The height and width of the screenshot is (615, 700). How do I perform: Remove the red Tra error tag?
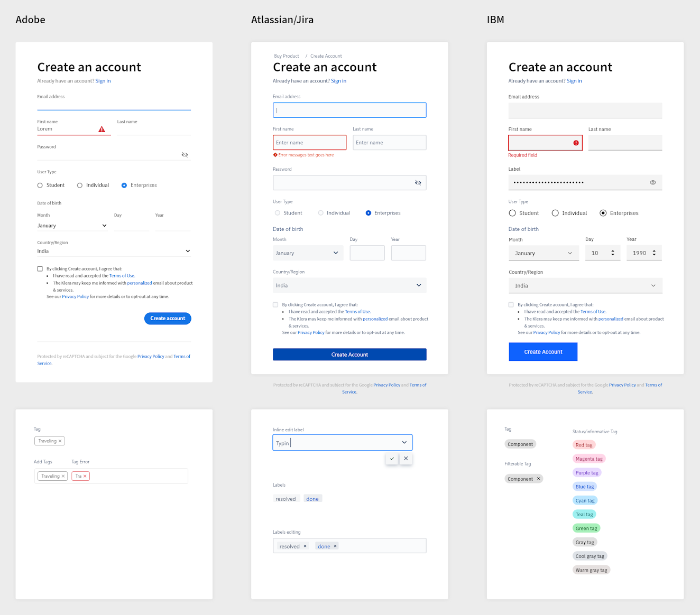coord(85,476)
